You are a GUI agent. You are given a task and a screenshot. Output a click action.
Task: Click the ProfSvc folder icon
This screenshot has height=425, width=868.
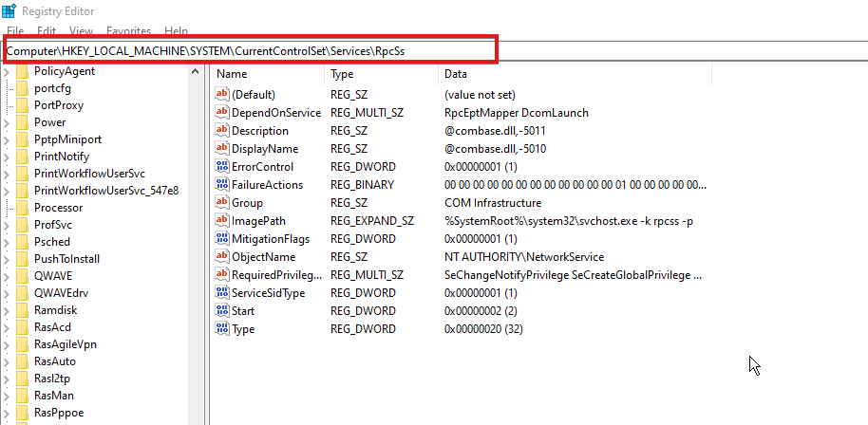22,225
